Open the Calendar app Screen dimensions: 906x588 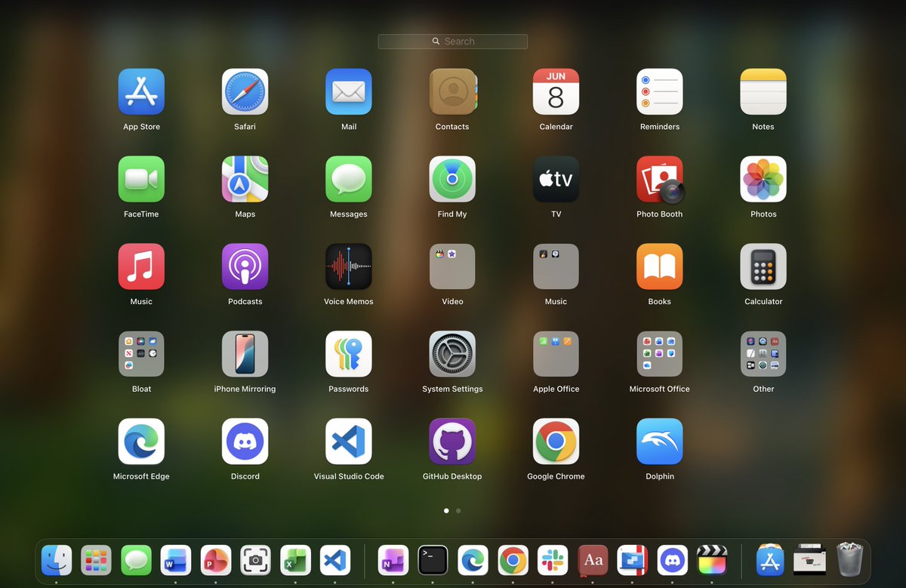[x=556, y=91]
